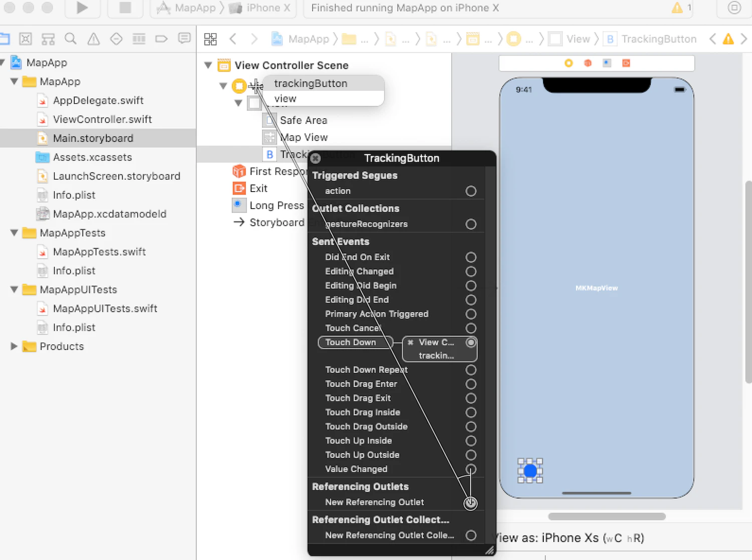The height and width of the screenshot is (560, 752).
Task: Select the blue tracking button on canvas
Action: tap(530, 471)
